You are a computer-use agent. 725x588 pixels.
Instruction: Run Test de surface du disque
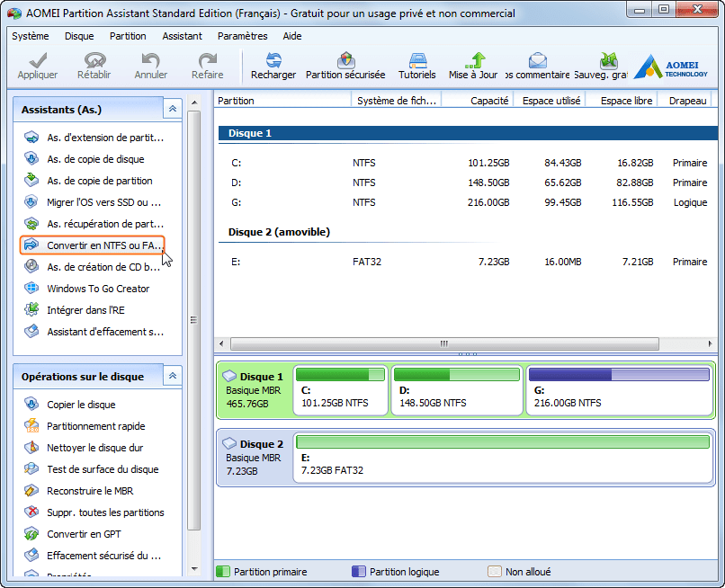pos(92,469)
